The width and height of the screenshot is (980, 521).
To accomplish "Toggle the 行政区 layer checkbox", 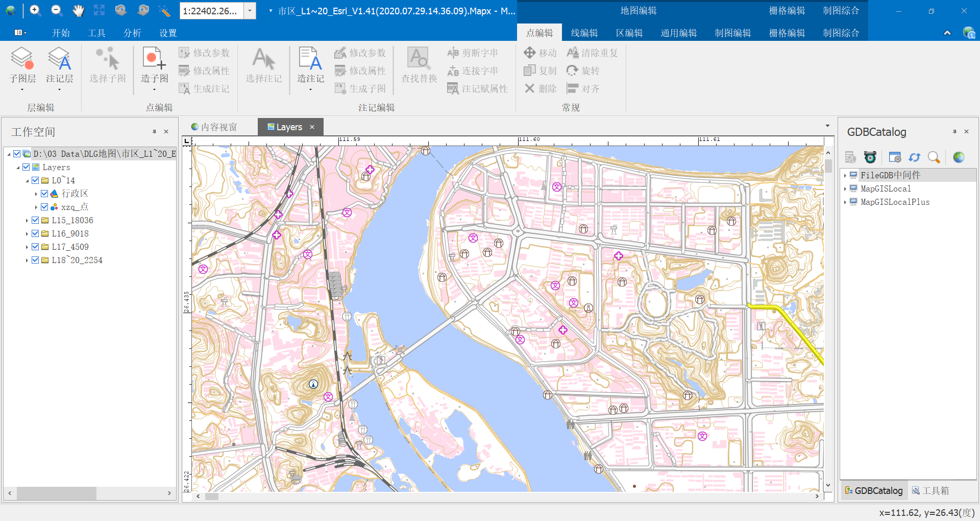I will pos(44,194).
